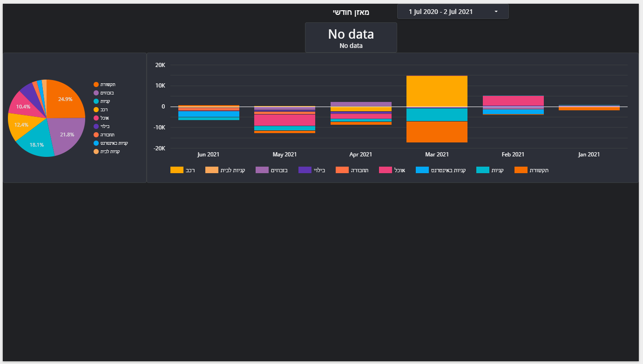This screenshot has height=364, width=643.
Task: Click the בזבוזים purple dot in pie legend
Action: (96, 93)
